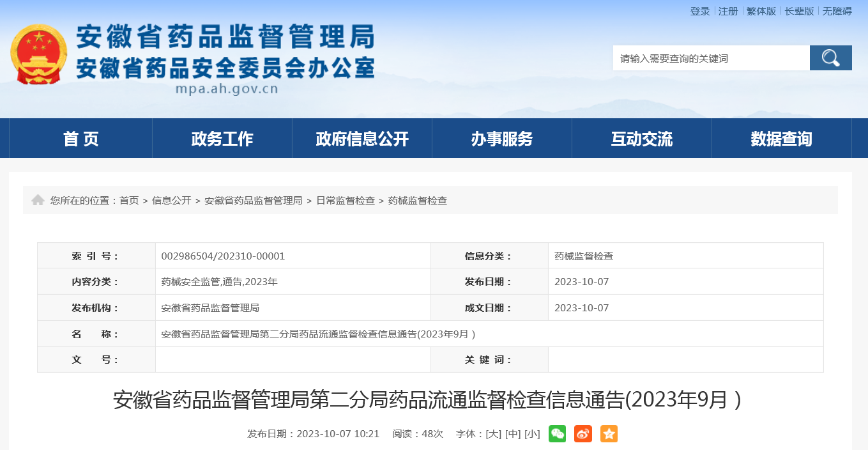Open the 数据查询 navigation tab

782,138
